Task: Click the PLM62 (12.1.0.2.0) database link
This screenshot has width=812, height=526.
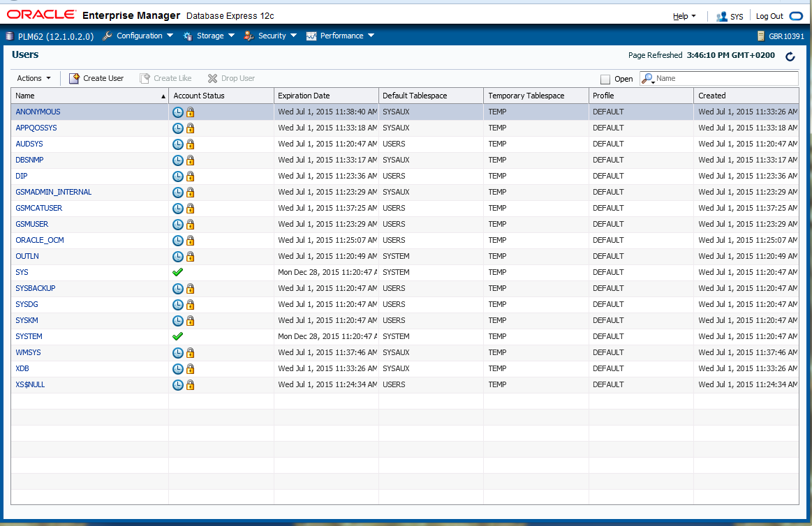Action: pyautogui.click(x=55, y=36)
